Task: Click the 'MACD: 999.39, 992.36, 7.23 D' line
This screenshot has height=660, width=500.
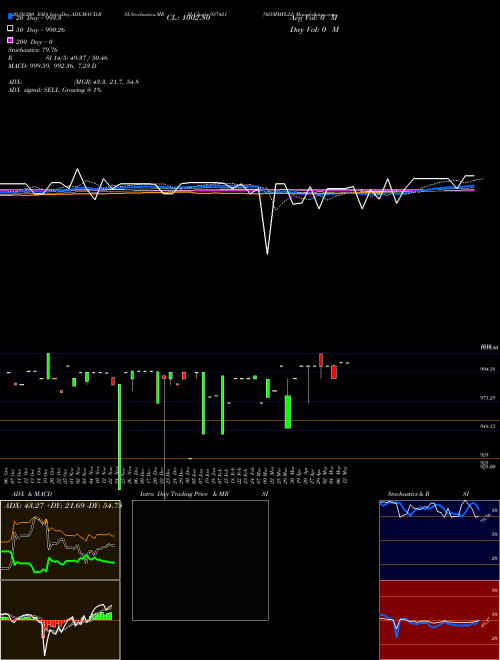Action: [52, 66]
